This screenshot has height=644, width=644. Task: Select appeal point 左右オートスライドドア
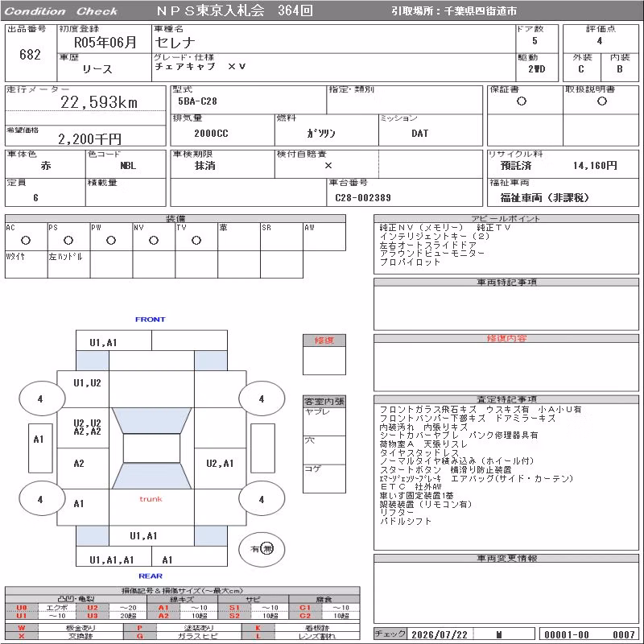click(428, 245)
